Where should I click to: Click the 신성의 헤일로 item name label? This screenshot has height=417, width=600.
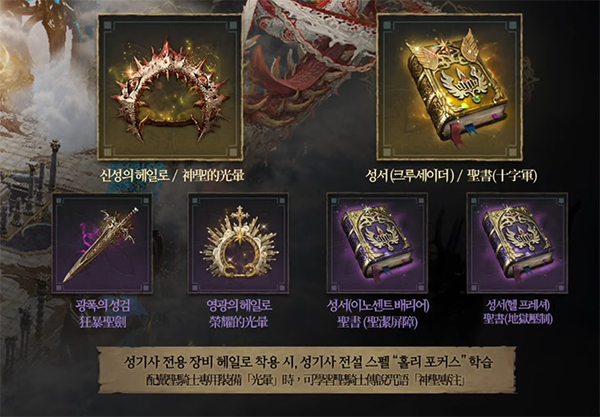click(x=134, y=176)
